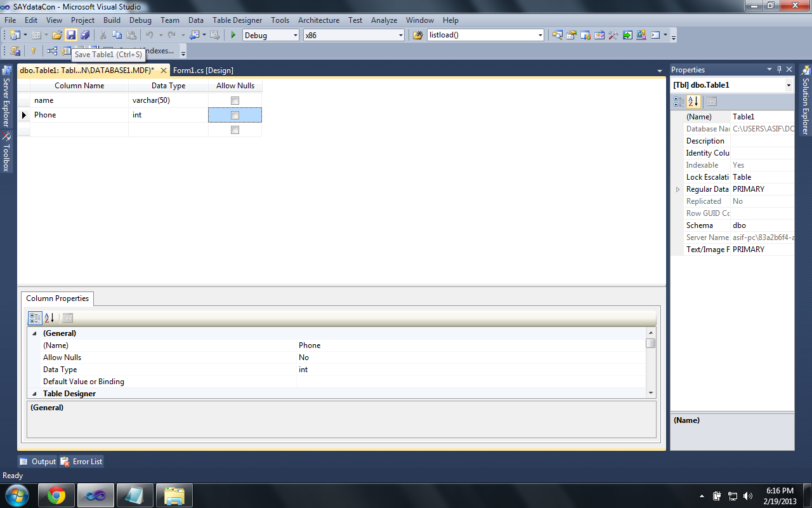Viewport: 812px width, 508px height.
Task: Click the Data Type cell of Phone row
Action: tap(168, 115)
